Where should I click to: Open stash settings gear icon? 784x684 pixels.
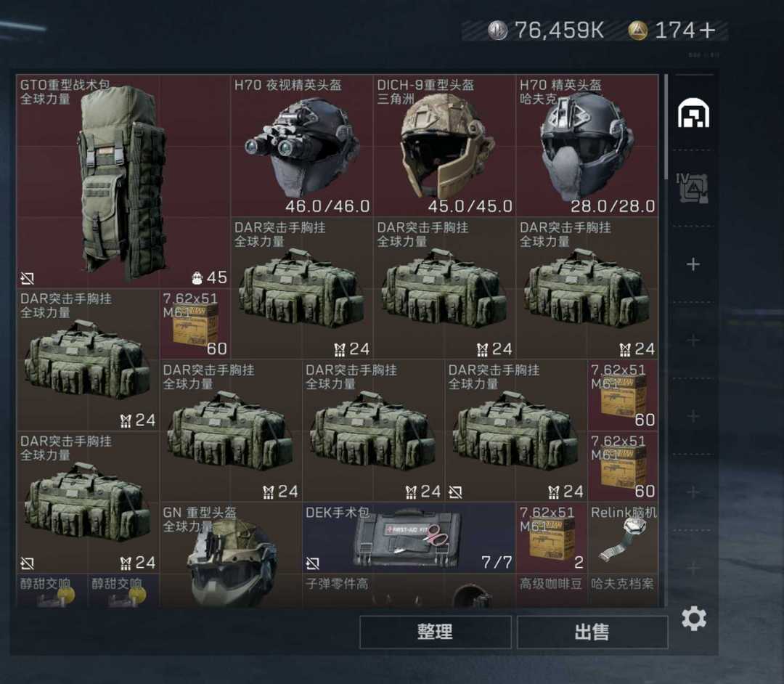[x=694, y=619]
